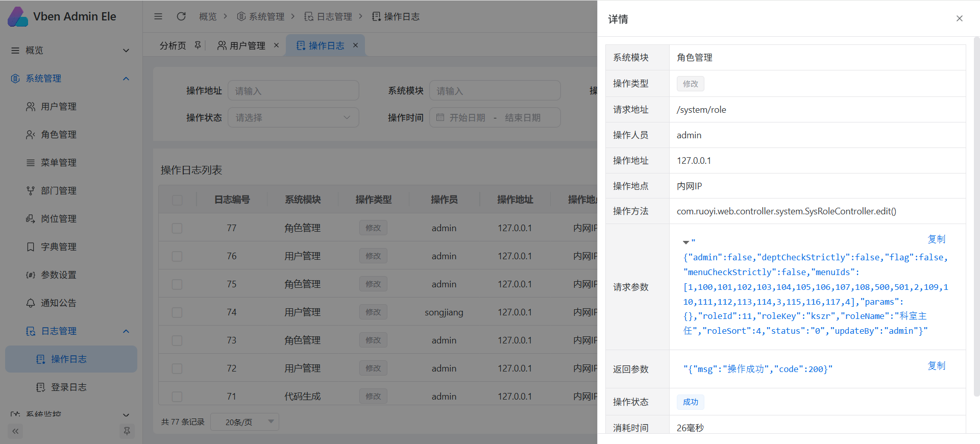Close the 详情 drawer panel

click(x=959, y=19)
